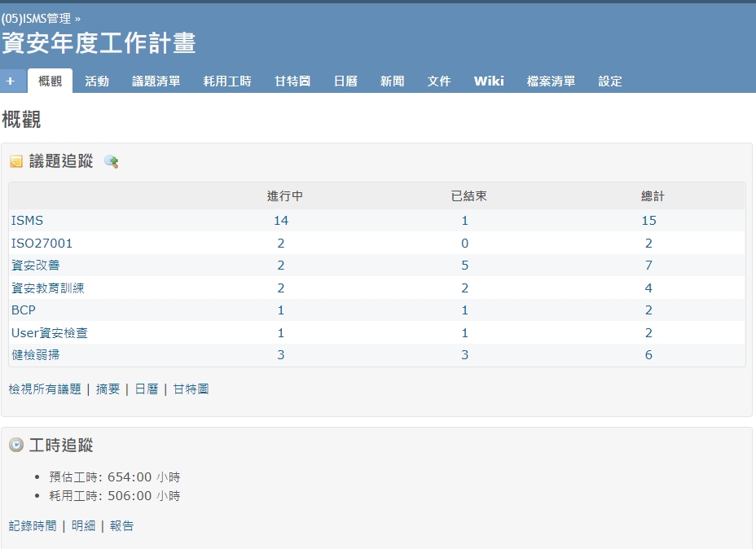The image size is (756, 549).
Task: Click the zoom icon beside 議題追蹤 heading
Action: pyautogui.click(x=112, y=161)
